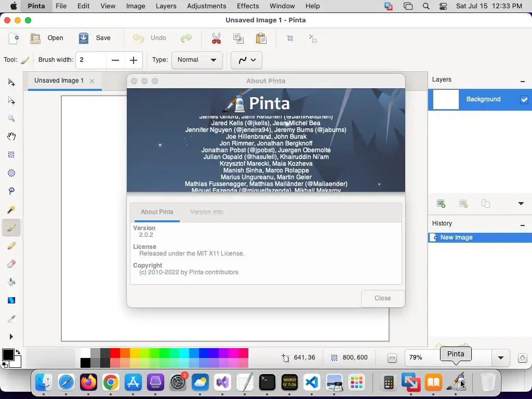This screenshot has height=399, width=532.
Task: Open the zoom percentage dropdown arrow
Action: pyautogui.click(x=500, y=357)
